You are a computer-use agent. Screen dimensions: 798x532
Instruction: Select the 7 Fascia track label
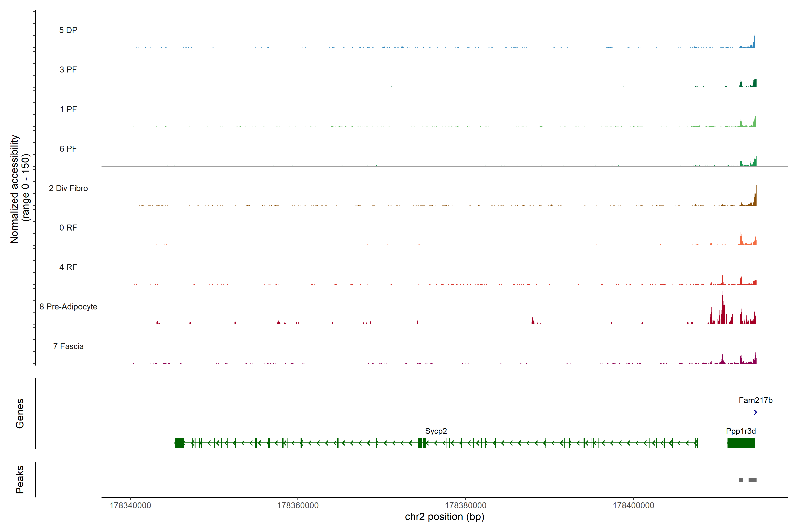tap(68, 346)
